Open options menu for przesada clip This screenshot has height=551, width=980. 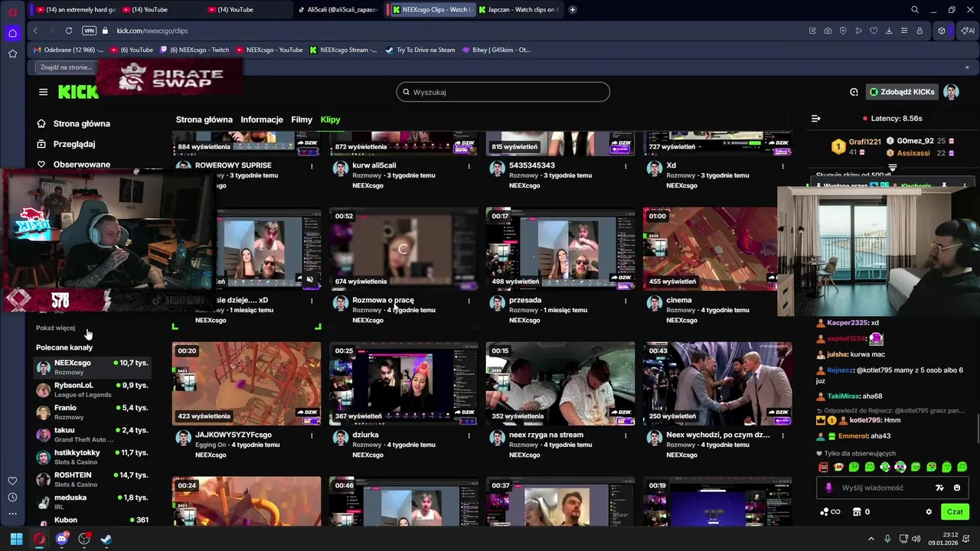coord(626,300)
